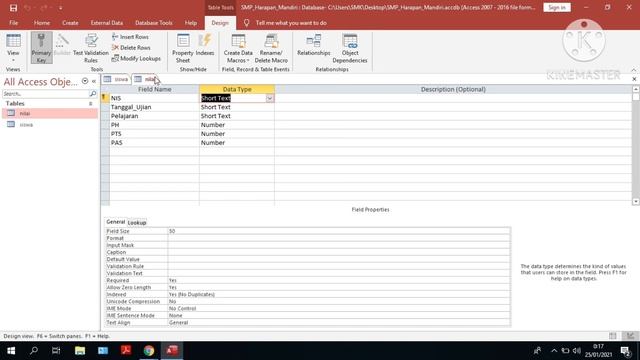Collapse the Tables group
This screenshot has width=640, height=360.
91,104
